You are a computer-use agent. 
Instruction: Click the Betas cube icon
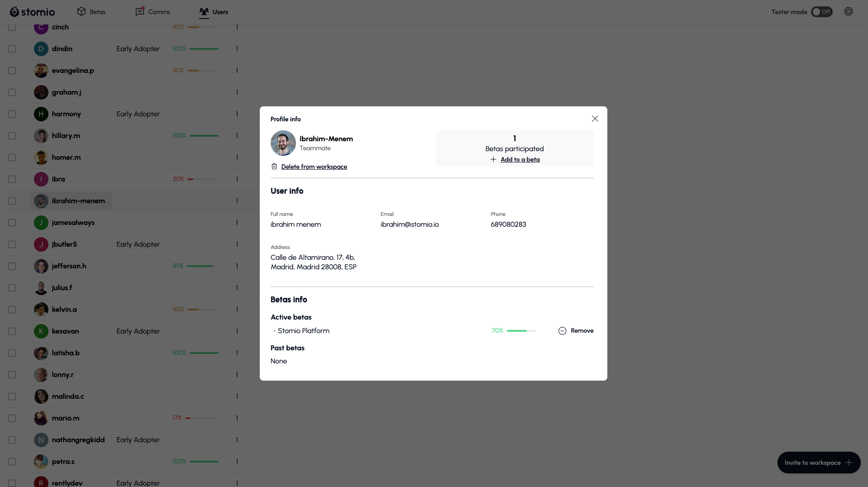tap(81, 12)
